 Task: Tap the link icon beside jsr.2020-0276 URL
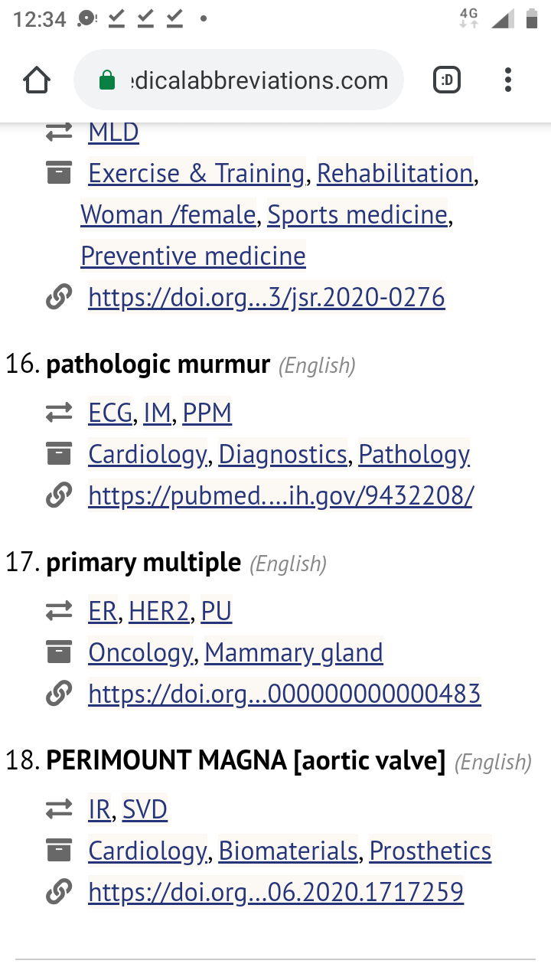pyautogui.click(x=59, y=297)
